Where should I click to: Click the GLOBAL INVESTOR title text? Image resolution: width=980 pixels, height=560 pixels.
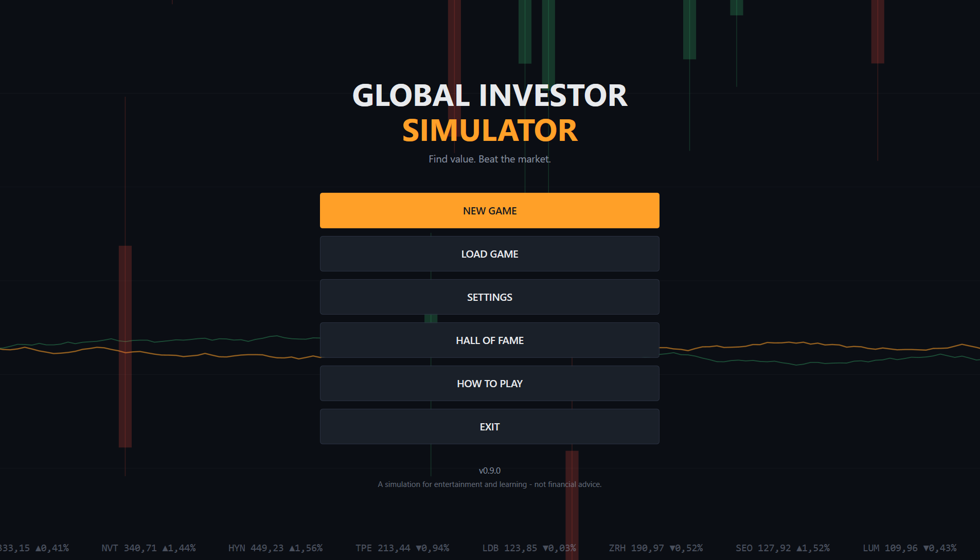point(490,96)
